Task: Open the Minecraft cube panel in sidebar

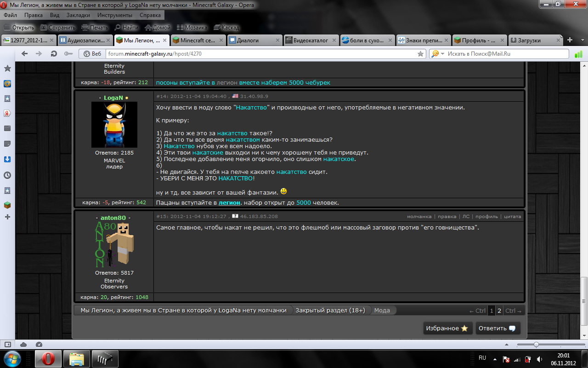Action: pos(7,205)
